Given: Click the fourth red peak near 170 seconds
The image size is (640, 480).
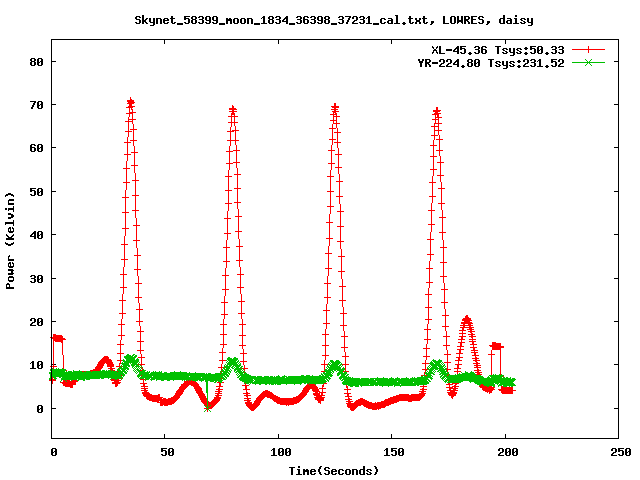Looking at the screenshot, I should (x=437, y=111).
